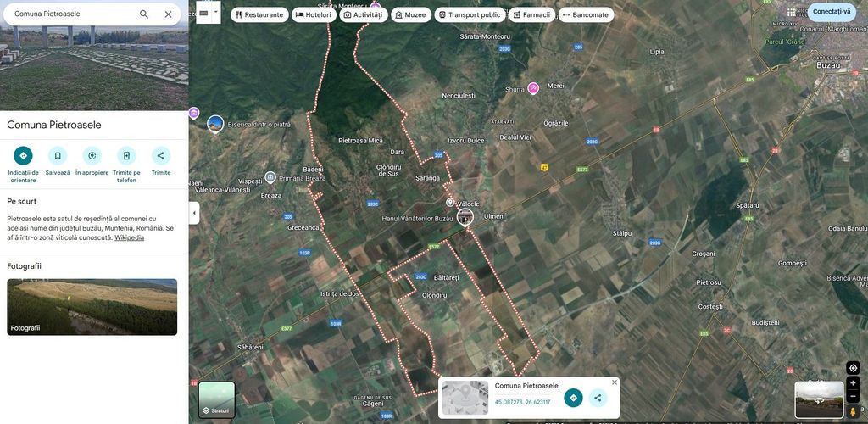This screenshot has width=868, height=424.
Task: Toggle map layers with Straturi tile
Action: tap(217, 399)
